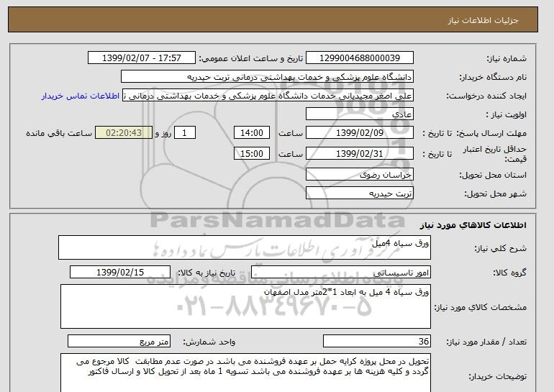Click the remaining days field showing 1

pos(184,133)
